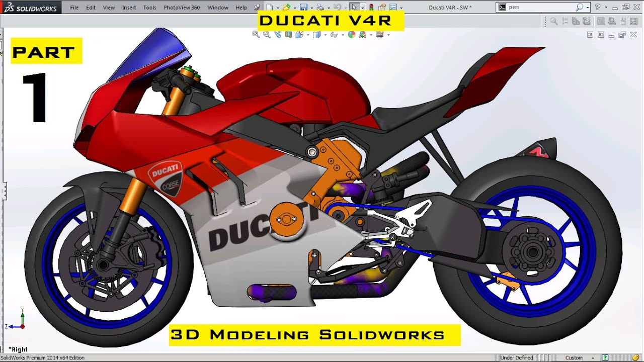Click the greyed print toolbar icon
Viewport: 644px width, 362px height.
click(612, 21)
